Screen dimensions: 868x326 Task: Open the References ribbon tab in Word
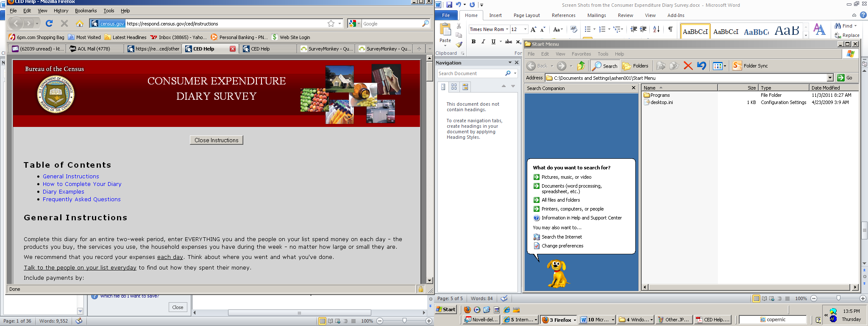point(564,15)
